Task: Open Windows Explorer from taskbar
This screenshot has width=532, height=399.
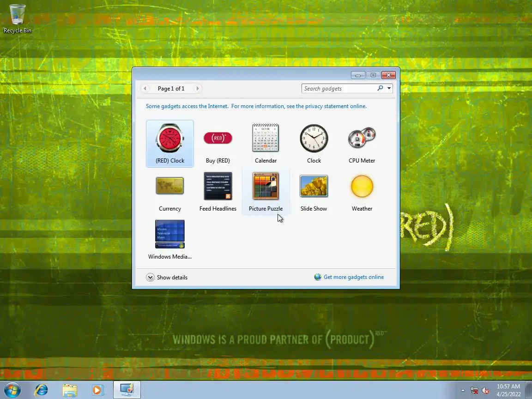Action: (70, 390)
